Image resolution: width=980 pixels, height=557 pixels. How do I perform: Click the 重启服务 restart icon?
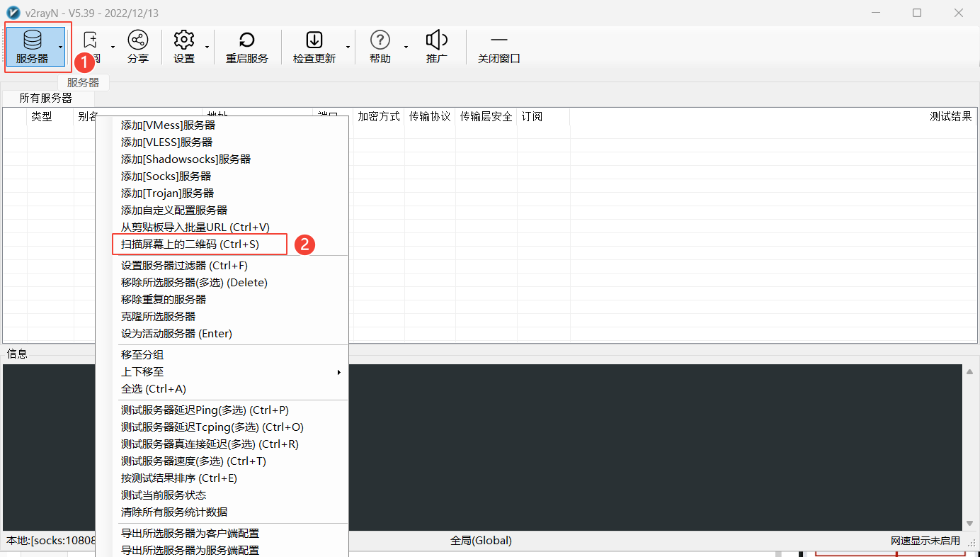click(246, 40)
